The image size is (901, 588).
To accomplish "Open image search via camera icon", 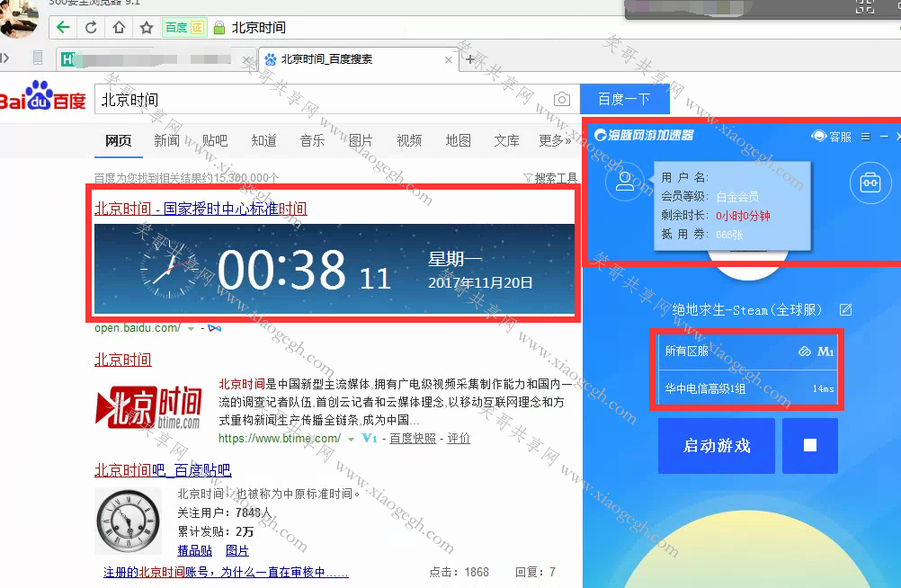I will [x=562, y=100].
